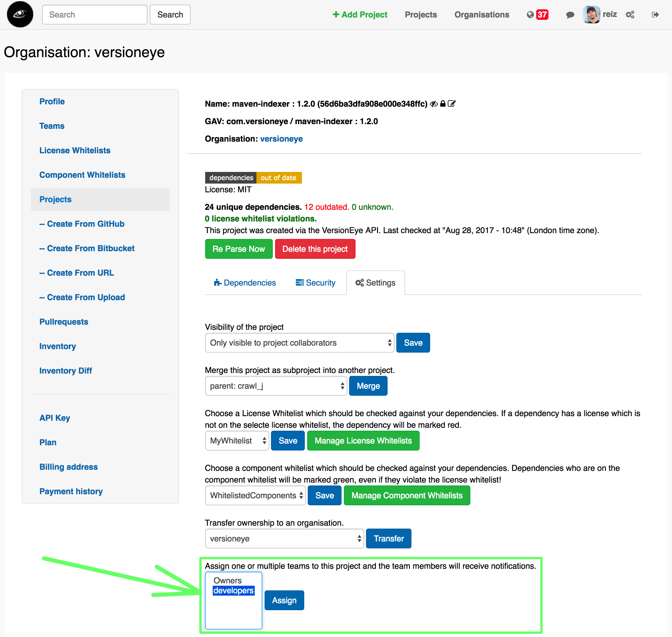Save the project visibility setting

[413, 343]
